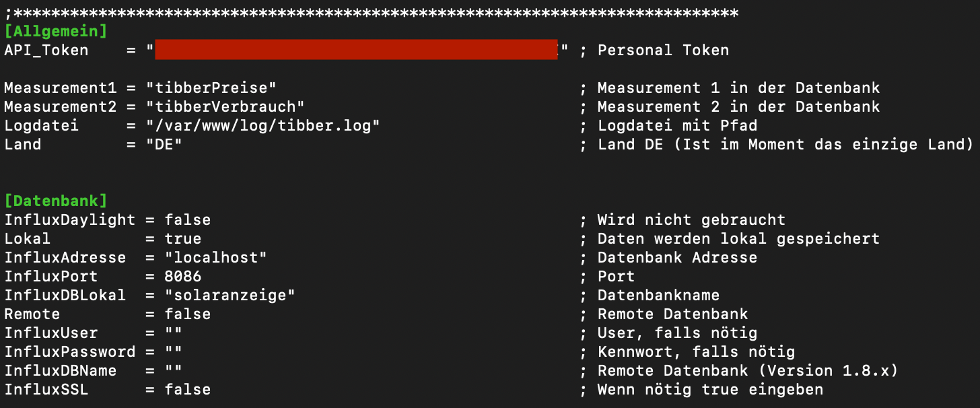Click the [Allgemein] section header
This screenshot has width=980, height=408.
[x=55, y=31]
